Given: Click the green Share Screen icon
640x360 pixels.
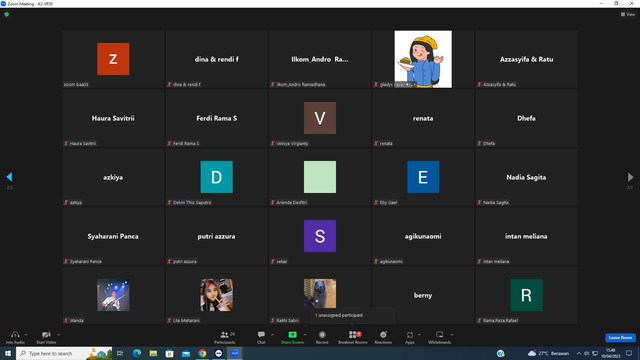Looking at the screenshot, I should (292, 335).
